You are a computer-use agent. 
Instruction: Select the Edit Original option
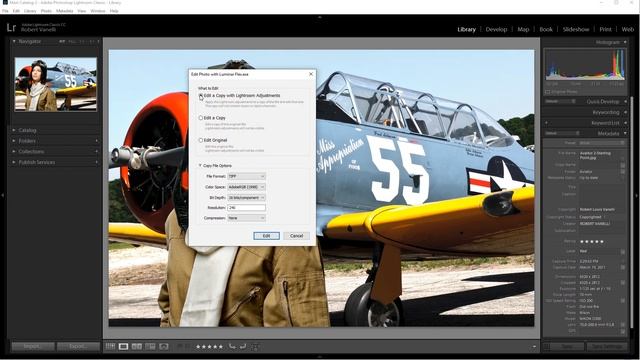pyautogui.click(x=201, y=140)
